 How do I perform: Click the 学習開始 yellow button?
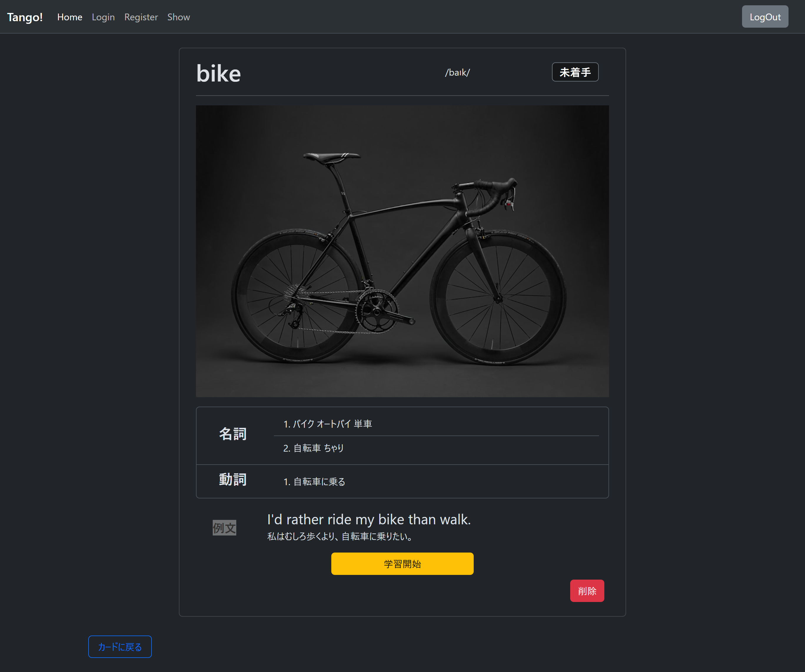[402, 563]
